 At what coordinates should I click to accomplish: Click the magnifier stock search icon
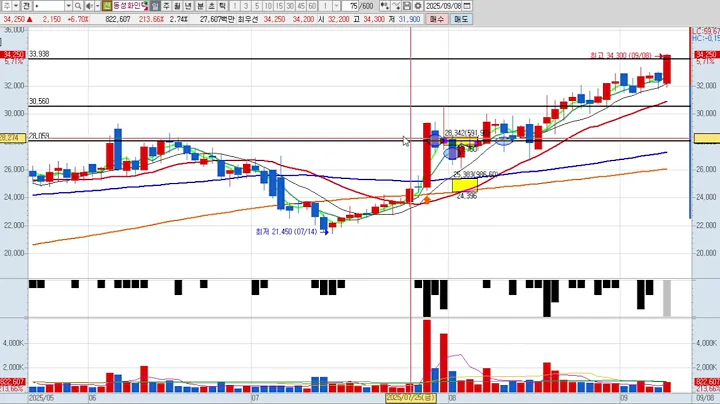pos(78,6)
